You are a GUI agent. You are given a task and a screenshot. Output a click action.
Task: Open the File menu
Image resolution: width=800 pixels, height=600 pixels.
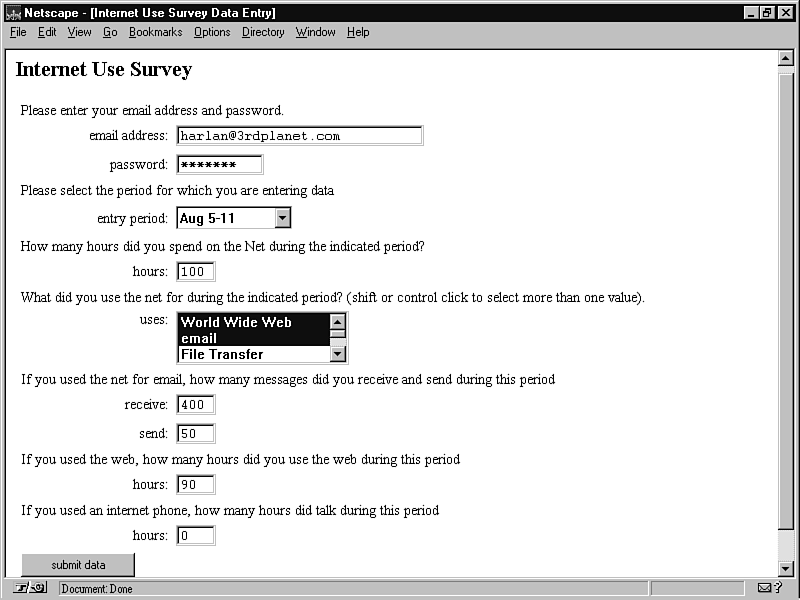pos(18,32)
